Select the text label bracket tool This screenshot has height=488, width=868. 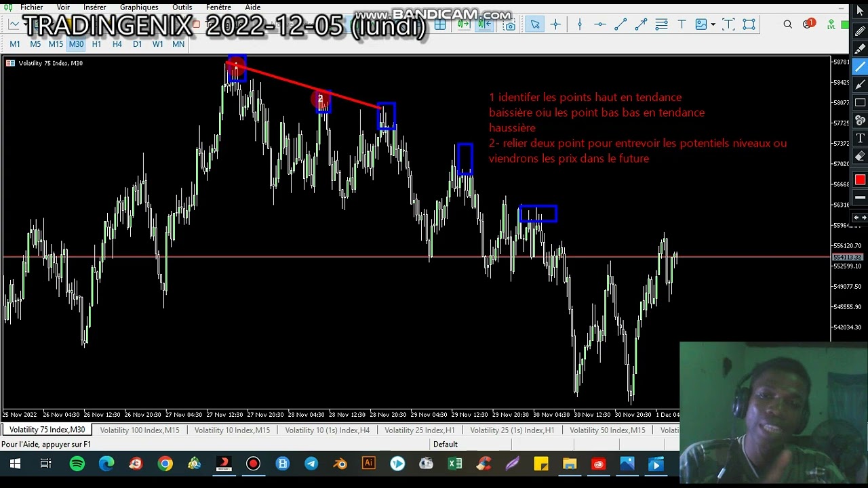(x=728, y=24)
